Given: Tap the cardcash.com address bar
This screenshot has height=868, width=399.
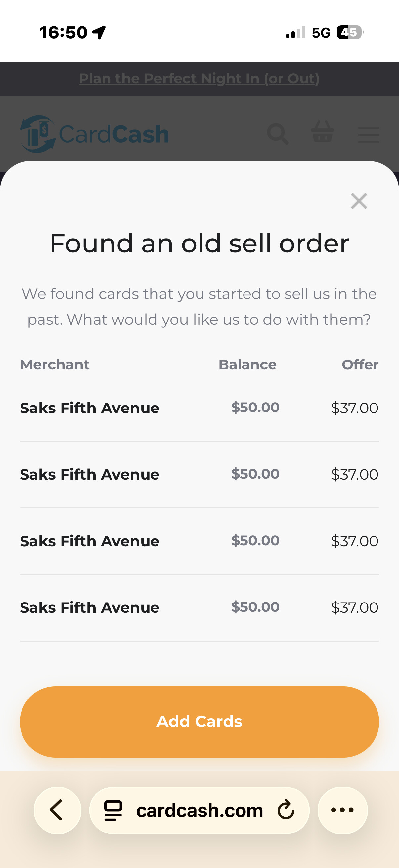Looking at the screenshot, I should click(199, 810).
